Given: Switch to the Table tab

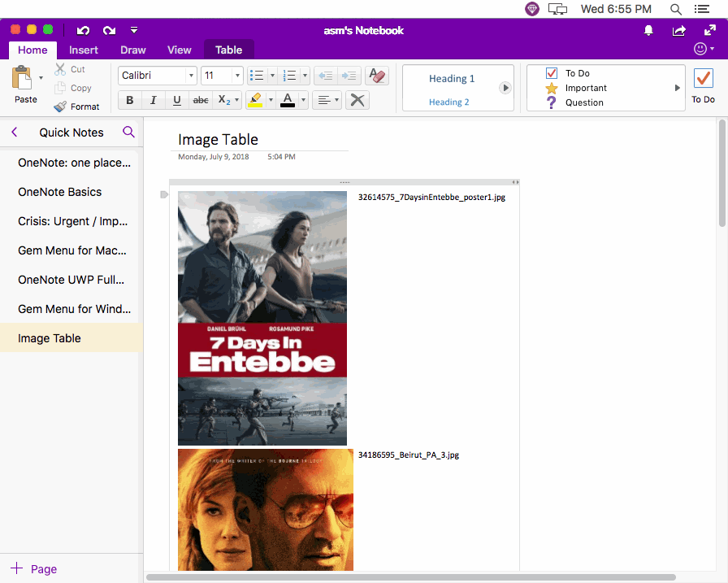Looking at the screenshot, I should tap(228, 50).
